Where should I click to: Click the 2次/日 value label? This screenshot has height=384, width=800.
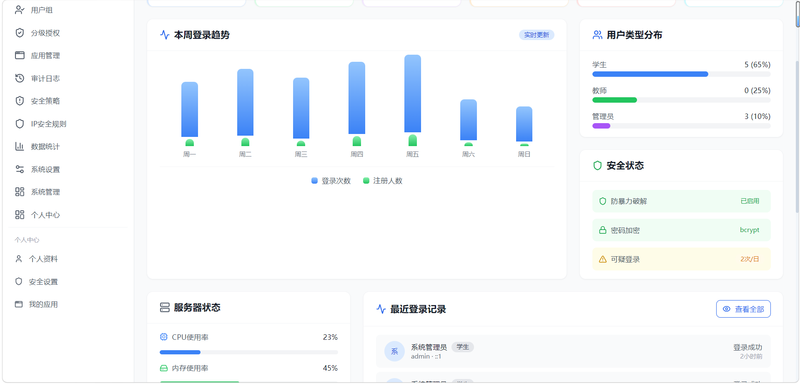coord(749,259)
